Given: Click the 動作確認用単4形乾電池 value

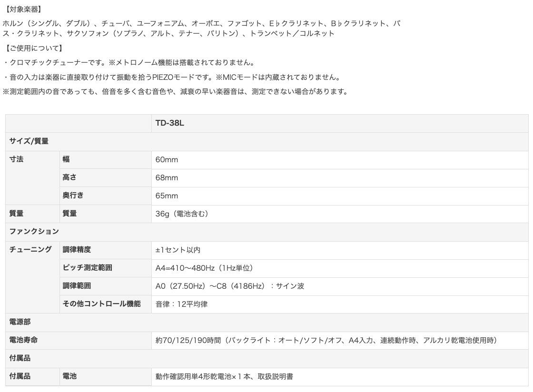Looking at the screenshot, I should 224,376.
